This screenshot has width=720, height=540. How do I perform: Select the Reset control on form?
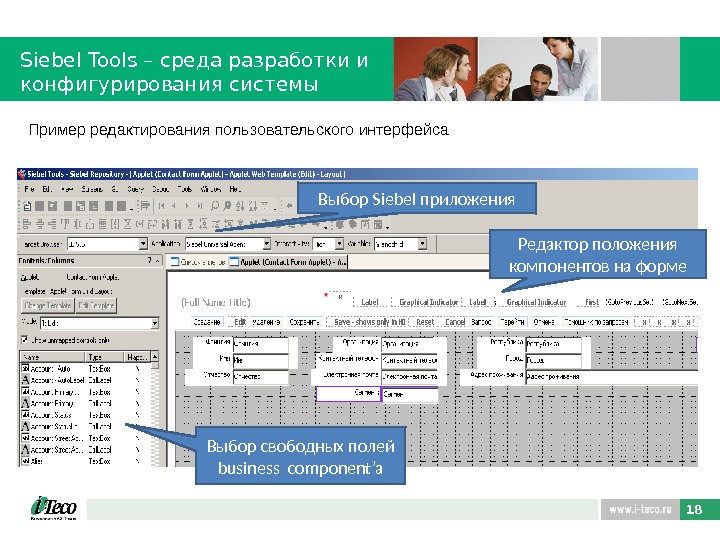click(425, 322)
